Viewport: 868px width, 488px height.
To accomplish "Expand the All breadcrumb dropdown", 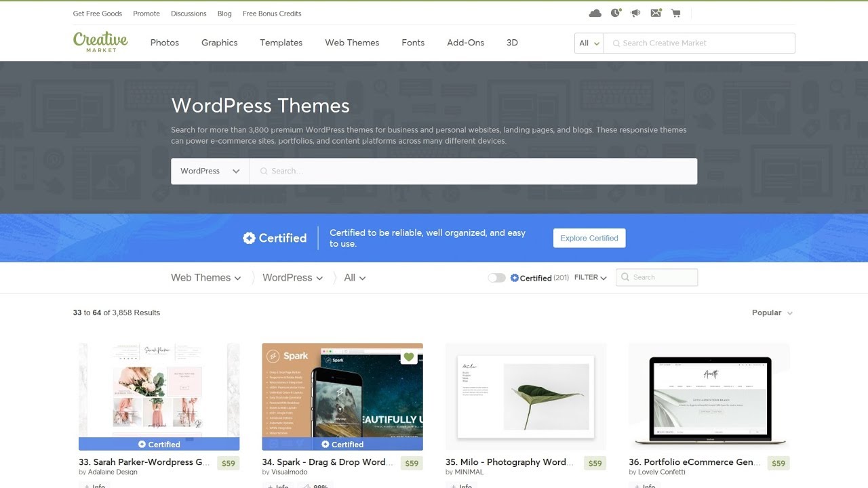I will pyautogui.click(x=355, y=278).
